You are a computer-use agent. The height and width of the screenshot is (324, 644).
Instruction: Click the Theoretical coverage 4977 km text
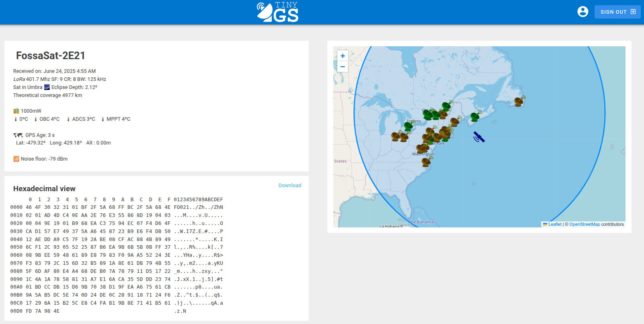47,95
